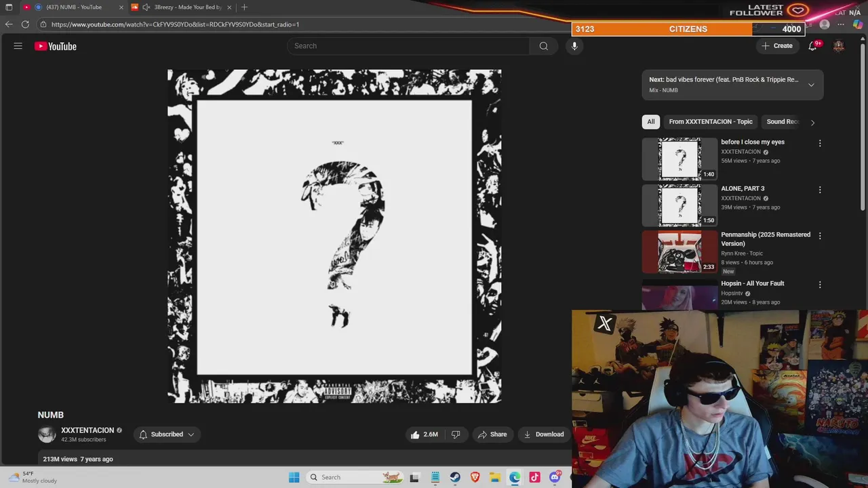Unmute the 3Breezy tab speaker icon
The height and width of the screenshot is (488, 868).
[x=146, y=7]
